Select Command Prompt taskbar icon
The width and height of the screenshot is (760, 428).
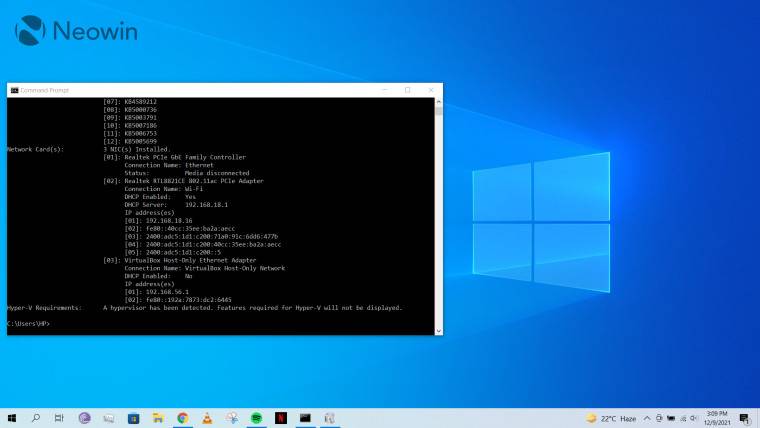coord(305,418)
